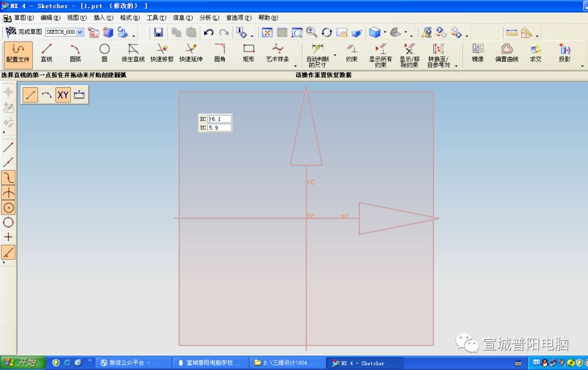This screenshot has height=370, width=588.
Task: Click the 开始 Start button
Action: 22,362
